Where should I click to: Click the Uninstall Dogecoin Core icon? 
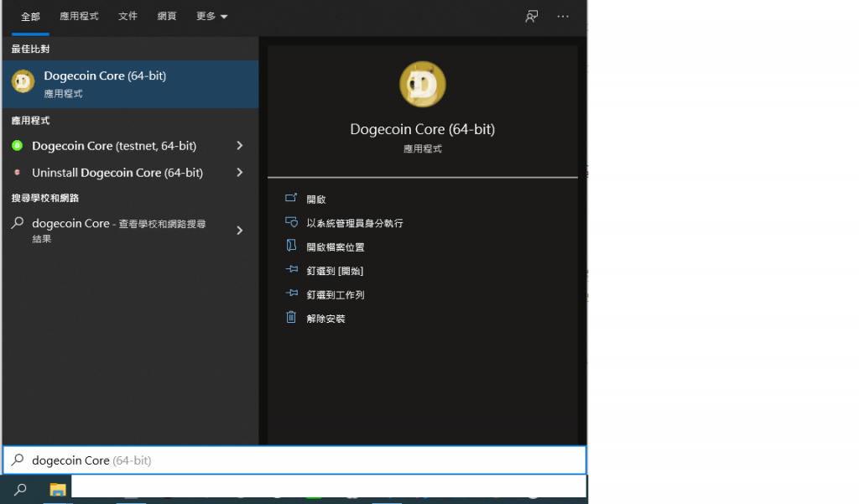click(x=17, y=172)
